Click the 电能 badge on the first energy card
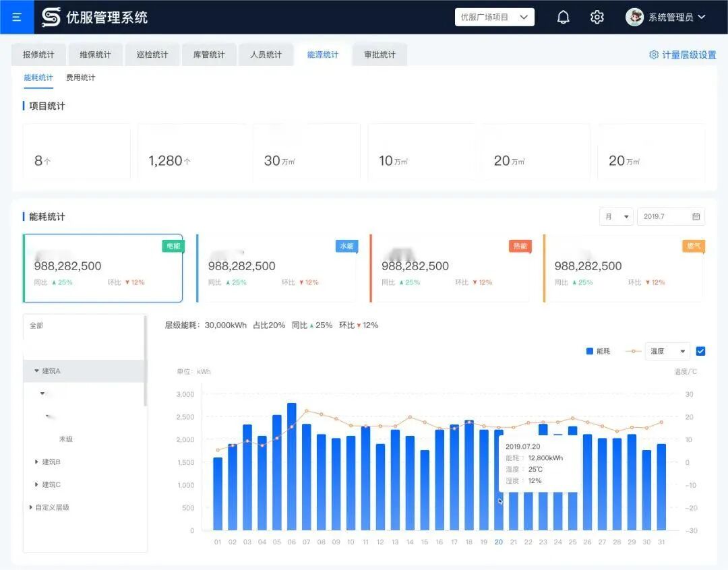This screenshot has width=728, height=570. [x=173, y=247]
